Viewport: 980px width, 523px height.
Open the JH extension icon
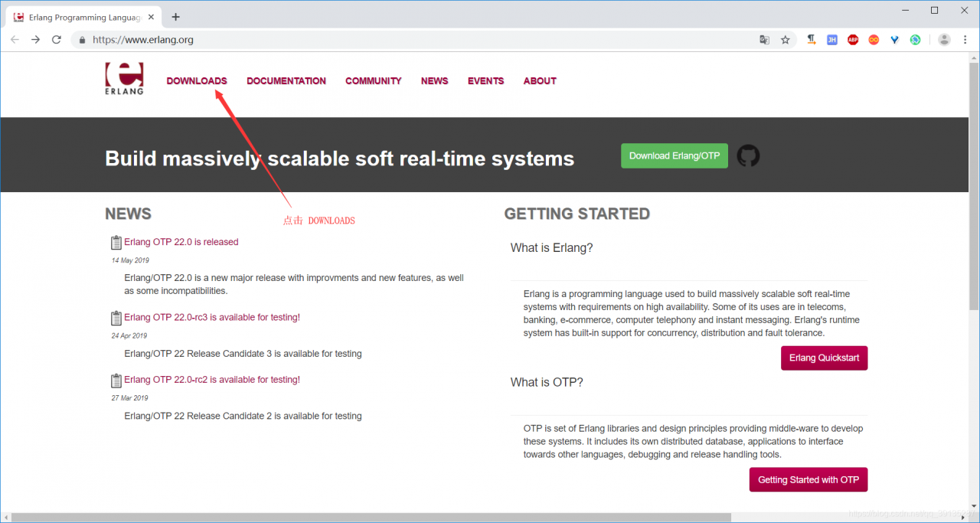coord(832,40)
